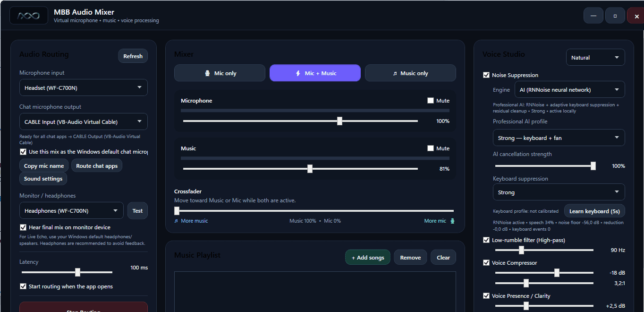The width and height of the screenshot is (644, 312).
Task: Click the Microphone volume slider handle
Action: pyautogui.click(x=339, y=121)
